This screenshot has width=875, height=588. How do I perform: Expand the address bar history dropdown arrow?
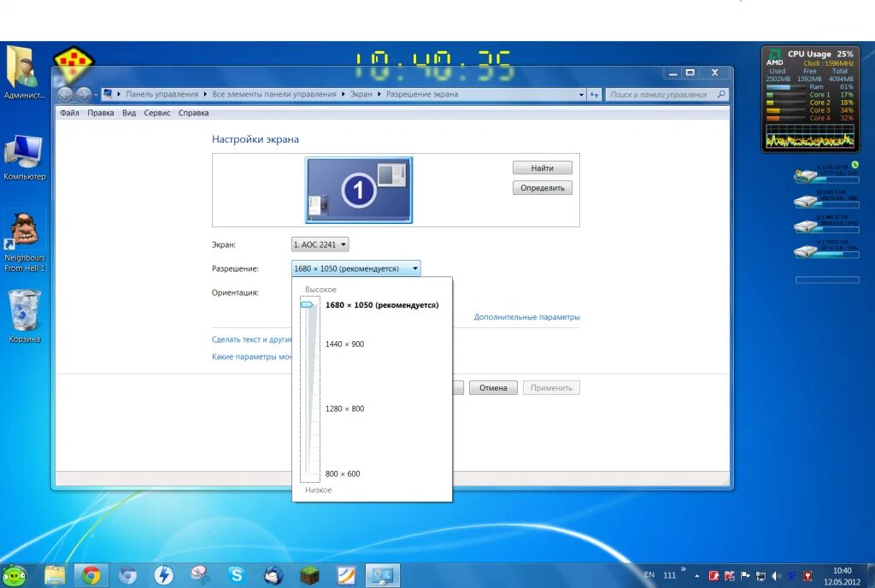click(x=581, y=95)
